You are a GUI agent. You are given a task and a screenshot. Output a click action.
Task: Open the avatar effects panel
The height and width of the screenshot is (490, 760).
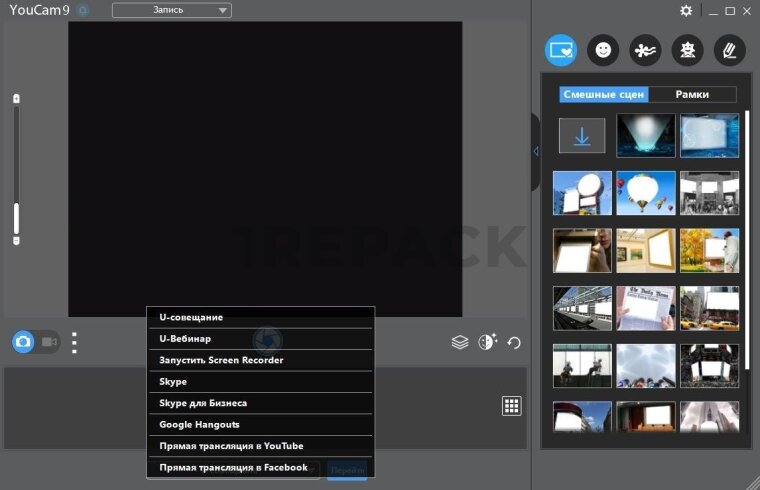pos(687,50)
